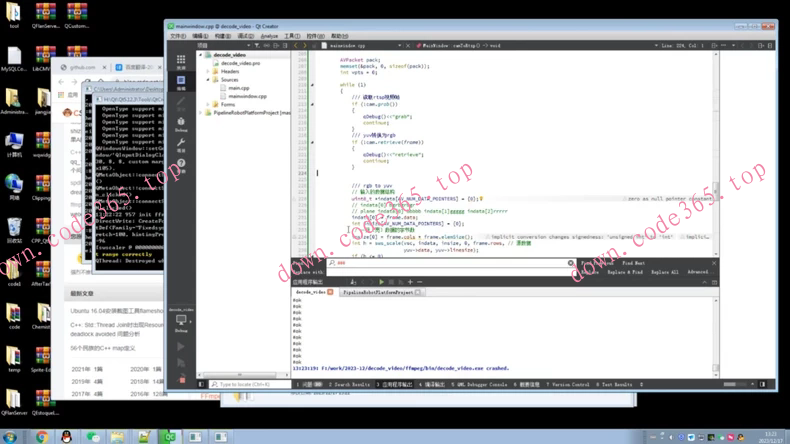The height and width of the screenshot is (444, 790).
Task: Open the Projects mode wrench icon
Action: (181, 145)
